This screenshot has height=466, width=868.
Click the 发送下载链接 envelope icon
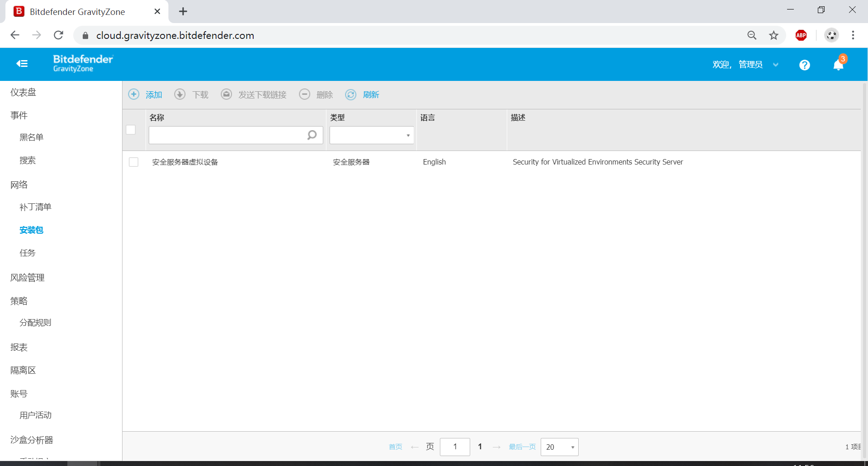(226, 94)
